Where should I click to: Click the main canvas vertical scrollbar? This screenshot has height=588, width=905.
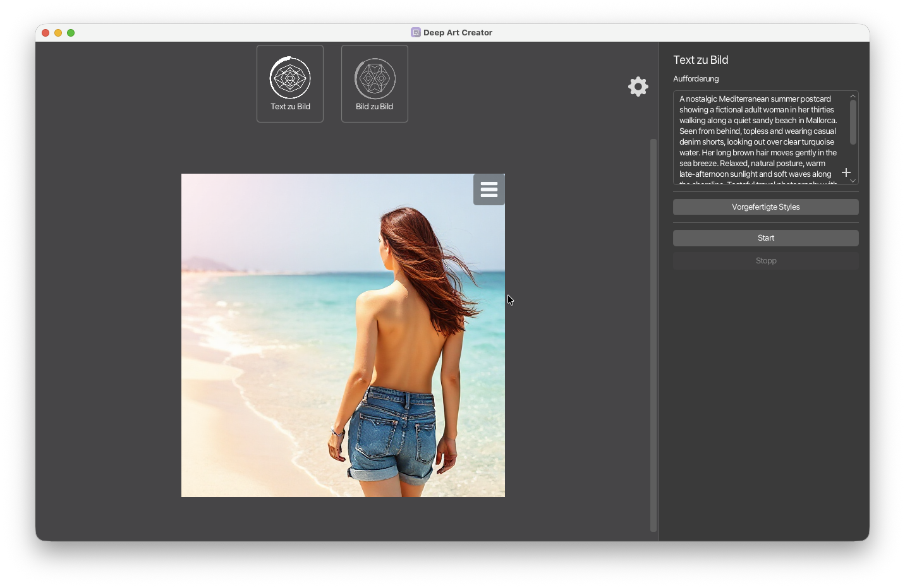pyautogui.click(x=653, y=335)
